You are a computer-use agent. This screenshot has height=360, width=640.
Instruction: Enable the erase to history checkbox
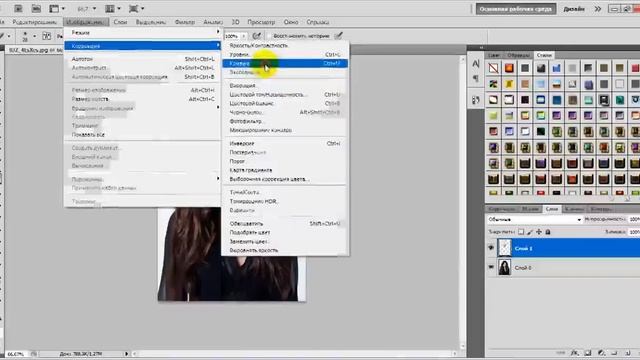point(268,36)
